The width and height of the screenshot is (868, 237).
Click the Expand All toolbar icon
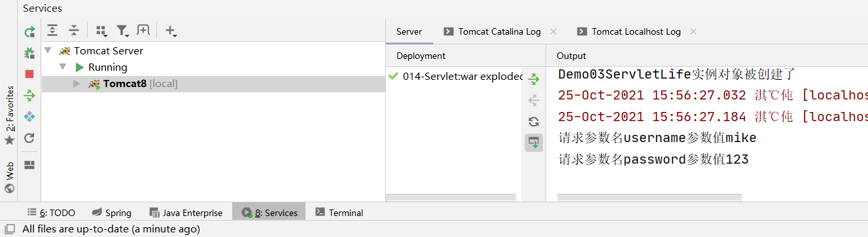52,30
